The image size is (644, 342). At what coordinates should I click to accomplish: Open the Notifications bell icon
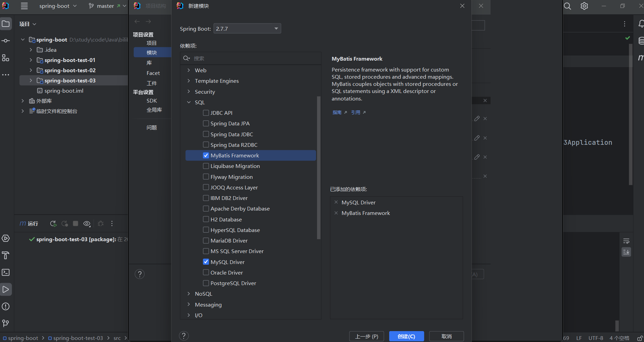pos(641,24)
